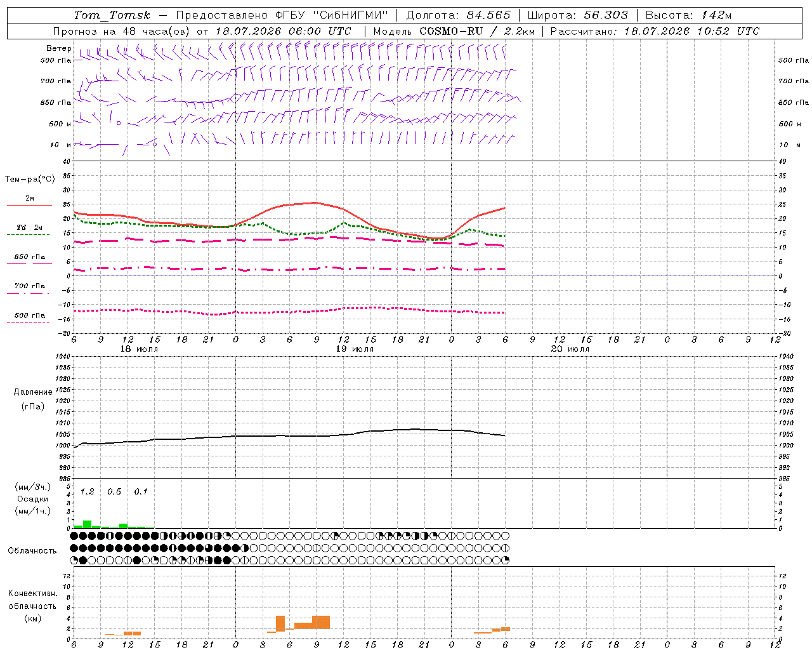Screen dimensions: 812x650
Task: Select the 700 гПа temperature legend entry
Action: 29,289
